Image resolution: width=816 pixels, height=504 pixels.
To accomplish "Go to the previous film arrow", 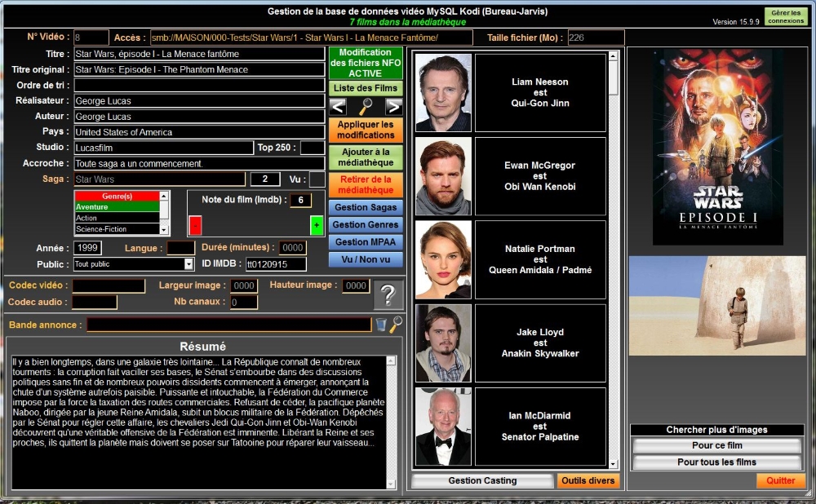I will tap(338, 107).
